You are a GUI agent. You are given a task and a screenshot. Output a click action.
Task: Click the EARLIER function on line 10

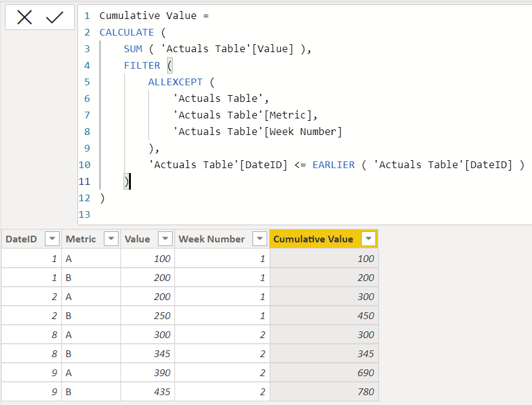click(334, 165)
